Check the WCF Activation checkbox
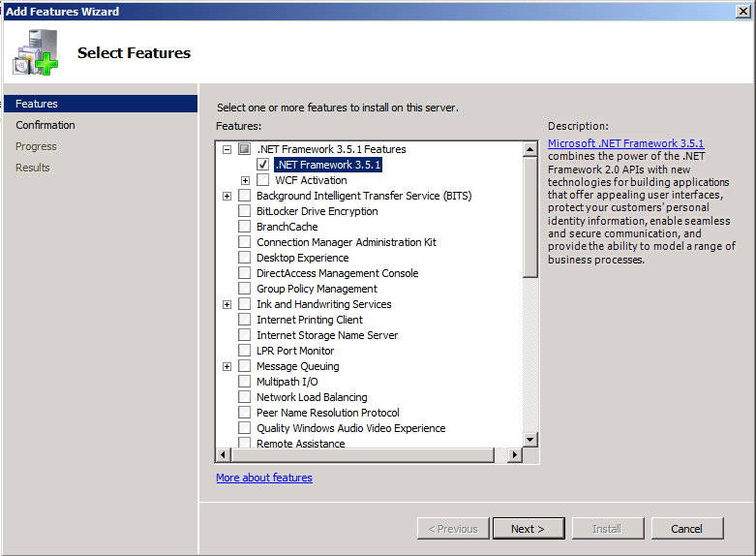Screen dimensions: 756x556 [262, 179]
